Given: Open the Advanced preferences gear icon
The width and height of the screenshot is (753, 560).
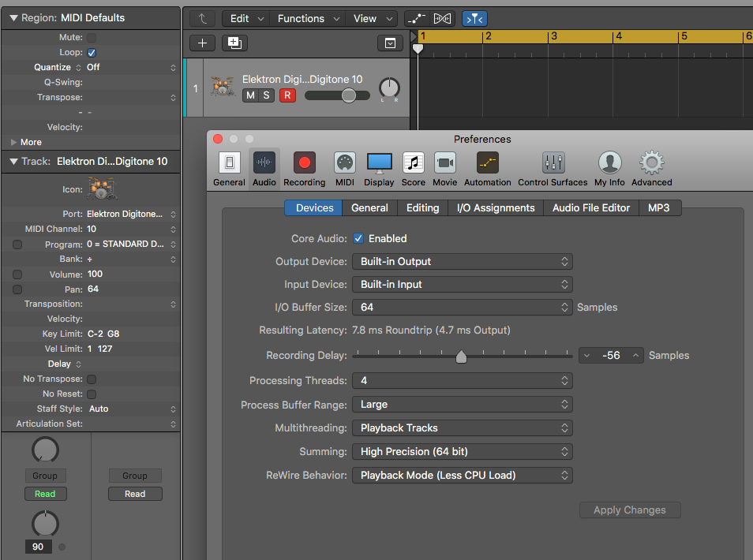Looking at the screenshot, I should pos(651,169).
